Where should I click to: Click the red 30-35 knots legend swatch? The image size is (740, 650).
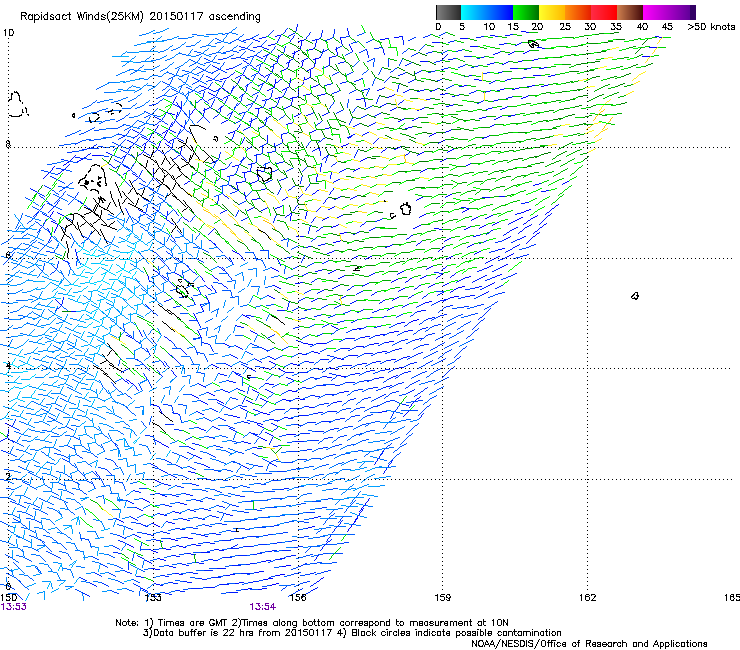tap(604, 12)
